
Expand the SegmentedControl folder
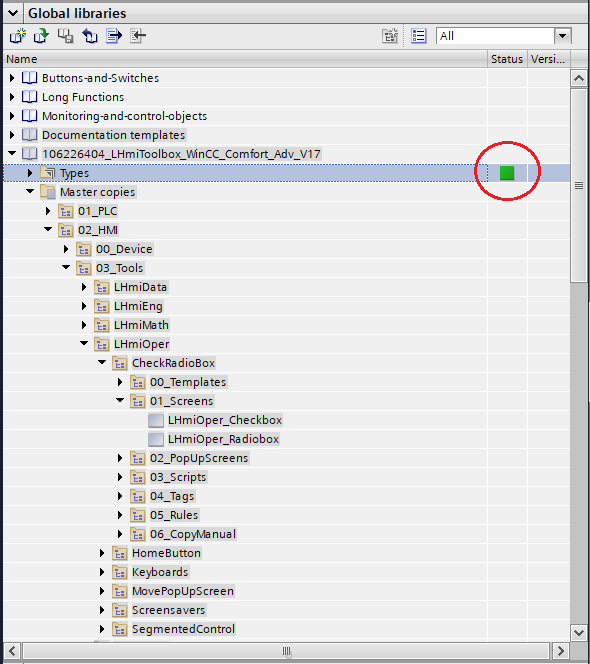[x=102, y=629]
